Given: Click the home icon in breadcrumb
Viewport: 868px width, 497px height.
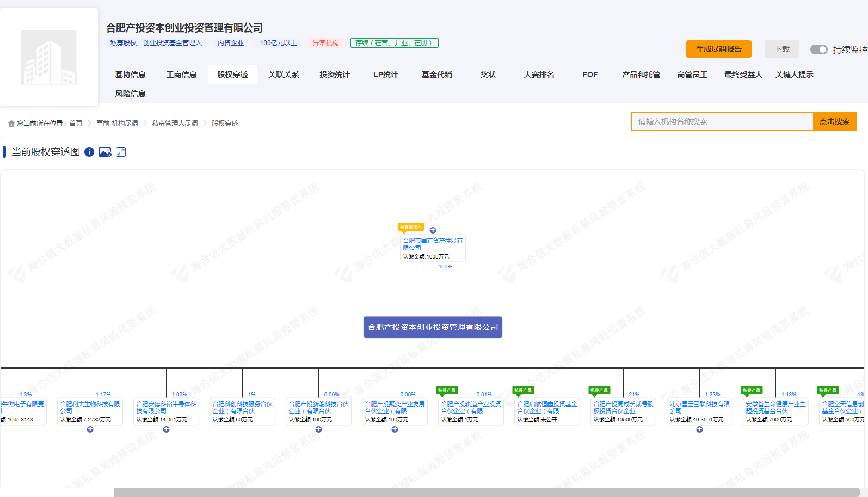Looking at the screenshot, I should coord(11,124).
